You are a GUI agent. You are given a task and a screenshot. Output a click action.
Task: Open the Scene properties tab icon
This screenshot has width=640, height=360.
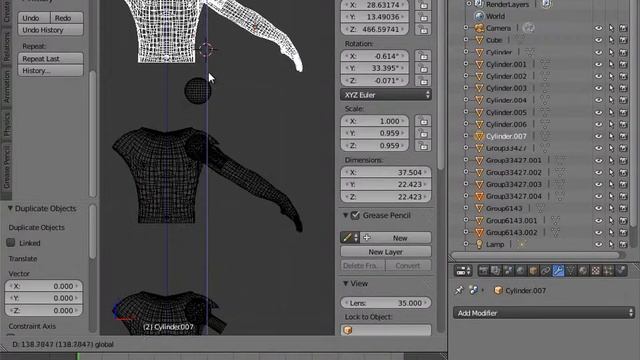pos(508,271)
